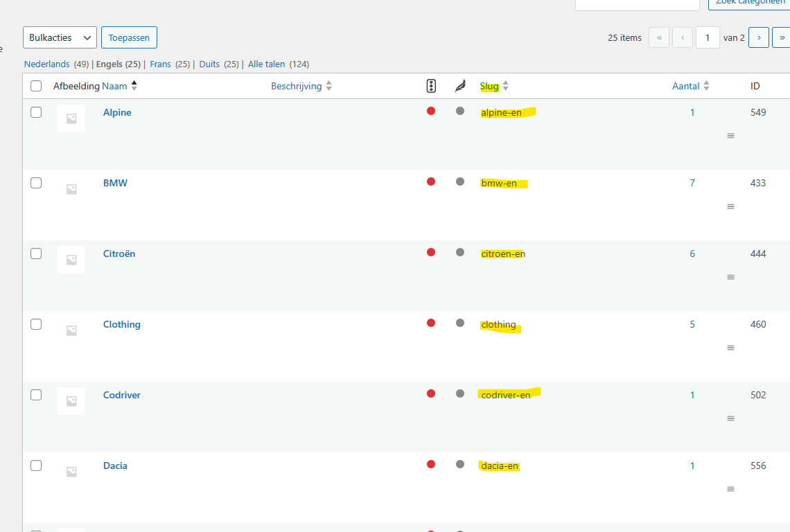Screen dimensions: 790x532
Task: Click the gray readability dot for BMW
Action: point(460,181)
